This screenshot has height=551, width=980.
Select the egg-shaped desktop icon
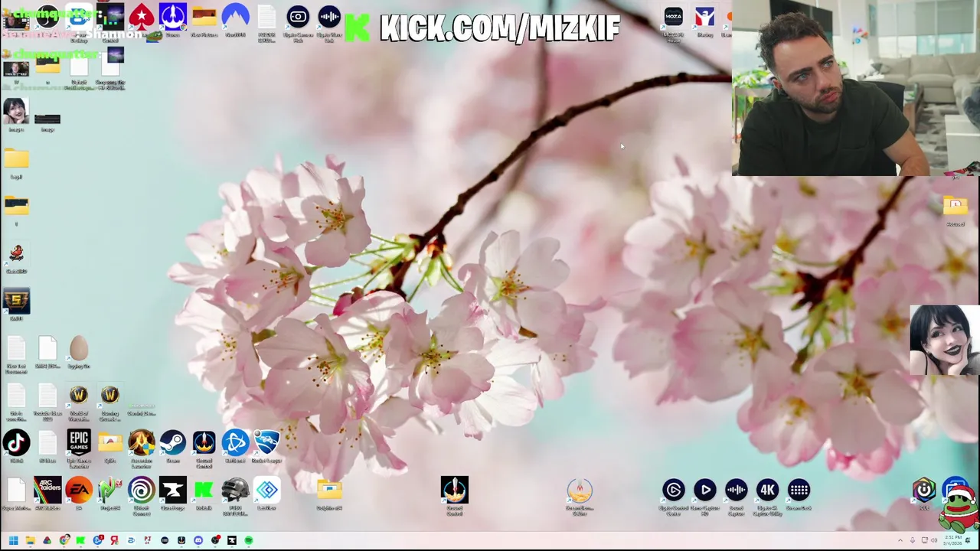(x=79, y=347)
